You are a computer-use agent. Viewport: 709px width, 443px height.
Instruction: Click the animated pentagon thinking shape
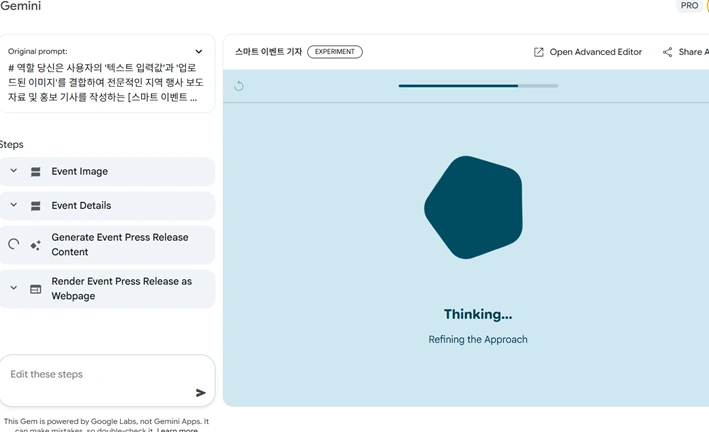tap(473, 207)
